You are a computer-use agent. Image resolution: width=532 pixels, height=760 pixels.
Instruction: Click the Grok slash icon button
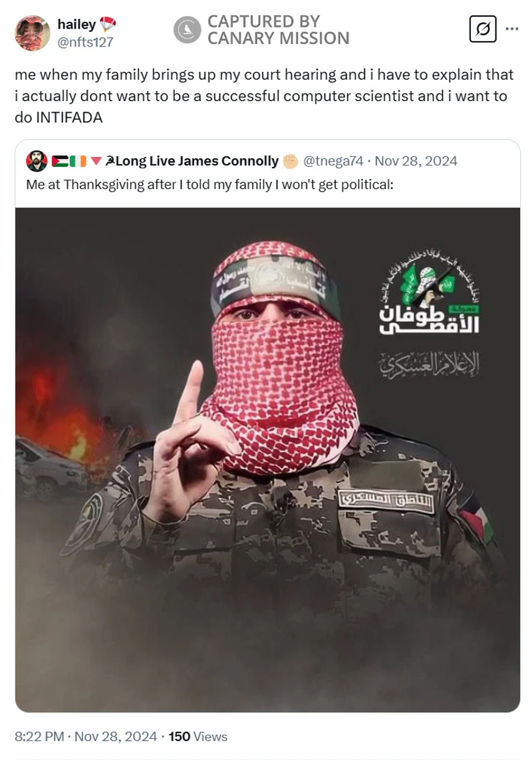click(483, 29)
